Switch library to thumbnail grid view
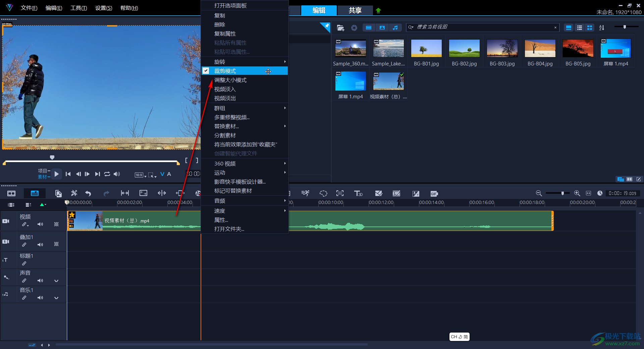Screen dimensions: 644x349 pyautogui.click(x=589, y=28)
